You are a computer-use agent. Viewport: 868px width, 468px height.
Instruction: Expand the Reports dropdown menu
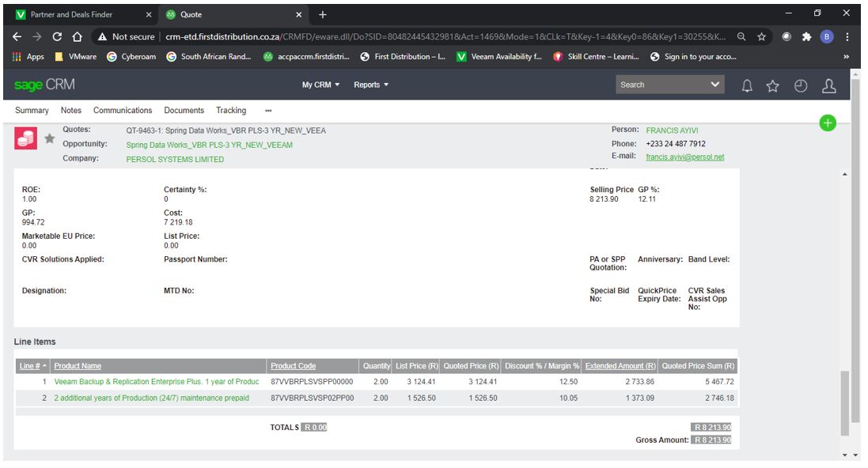[x=370, y=85]
